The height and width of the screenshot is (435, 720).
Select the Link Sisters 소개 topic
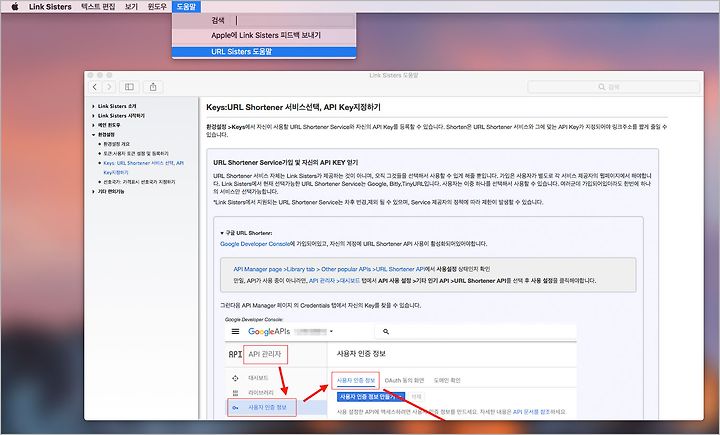pos(117,106)
